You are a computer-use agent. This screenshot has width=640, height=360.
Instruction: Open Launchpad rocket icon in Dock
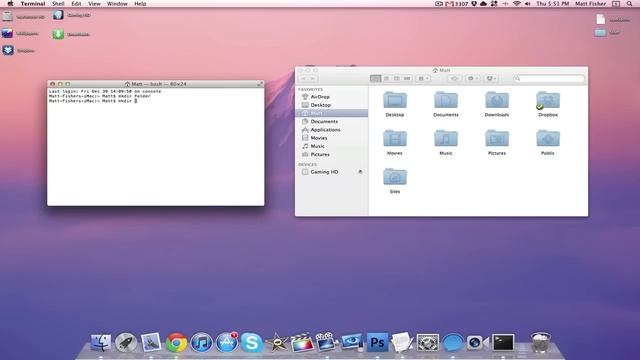[126, 342]
